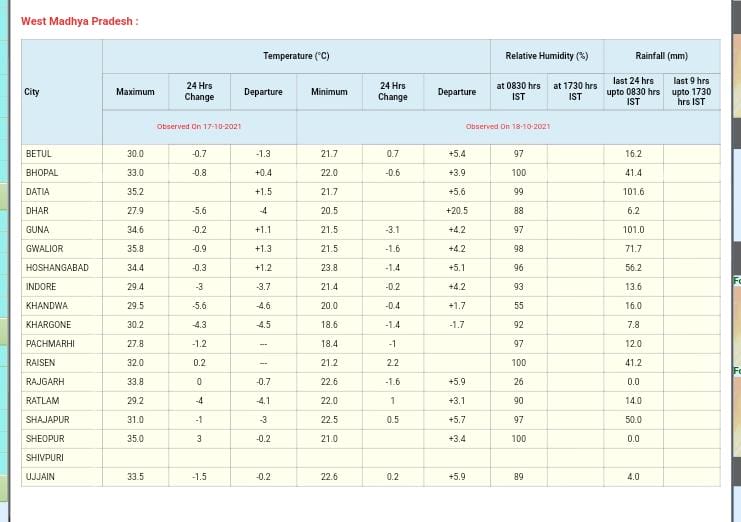This screenshot has width=741, height=522.
Task: Click the INDORE city name
Action: point(42,287)
